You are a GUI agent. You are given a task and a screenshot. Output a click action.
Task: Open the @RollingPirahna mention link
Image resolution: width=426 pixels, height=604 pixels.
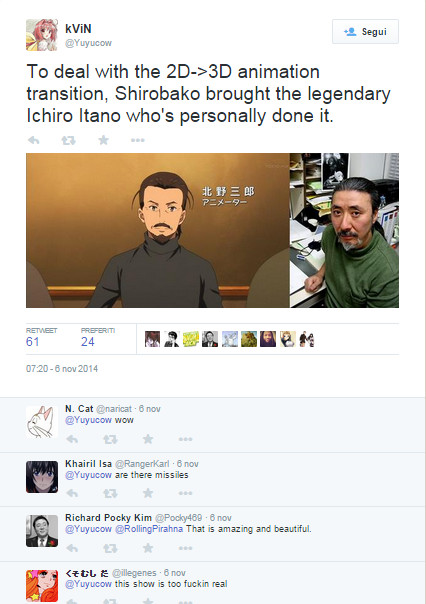[x=149, y=529]
